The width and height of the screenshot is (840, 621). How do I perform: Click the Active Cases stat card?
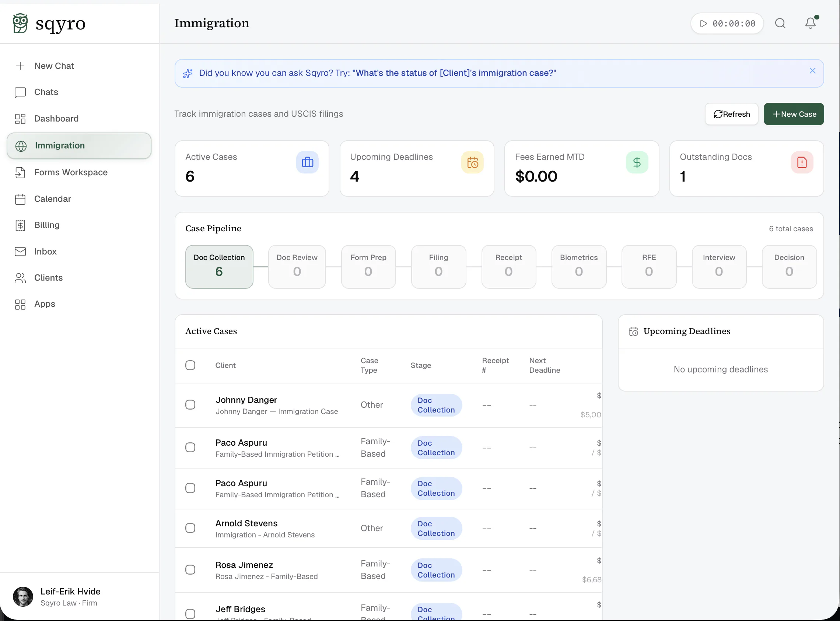point(252,168)
